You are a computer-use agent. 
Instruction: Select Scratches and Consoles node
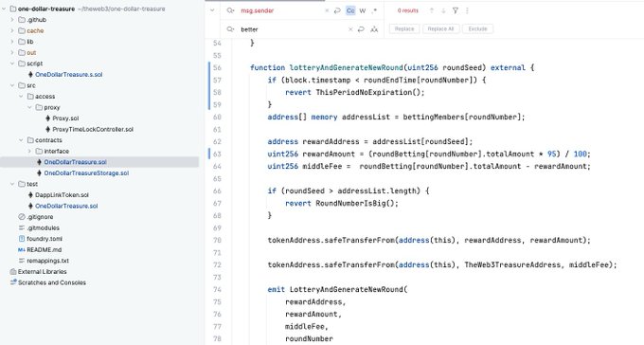pos(52,282)
